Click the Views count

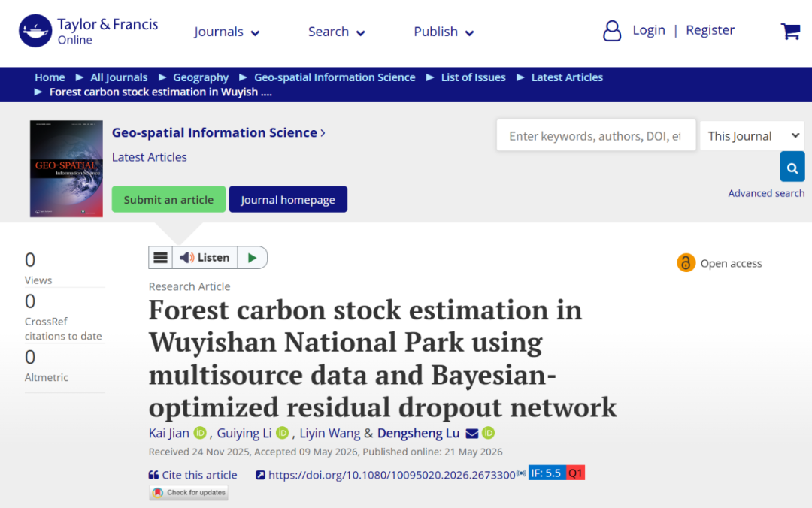point(30,260)
